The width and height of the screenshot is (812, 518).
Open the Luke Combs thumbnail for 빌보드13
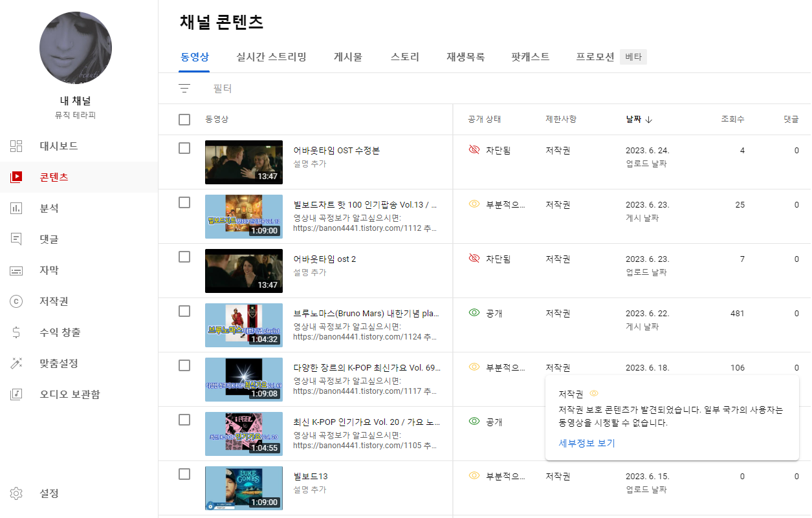coord(244,488)
